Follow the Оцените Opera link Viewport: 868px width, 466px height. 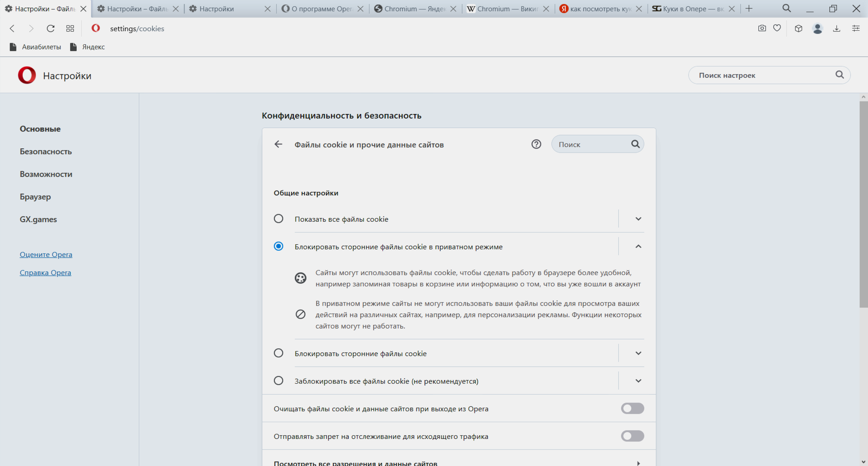[x=46, y=255]
